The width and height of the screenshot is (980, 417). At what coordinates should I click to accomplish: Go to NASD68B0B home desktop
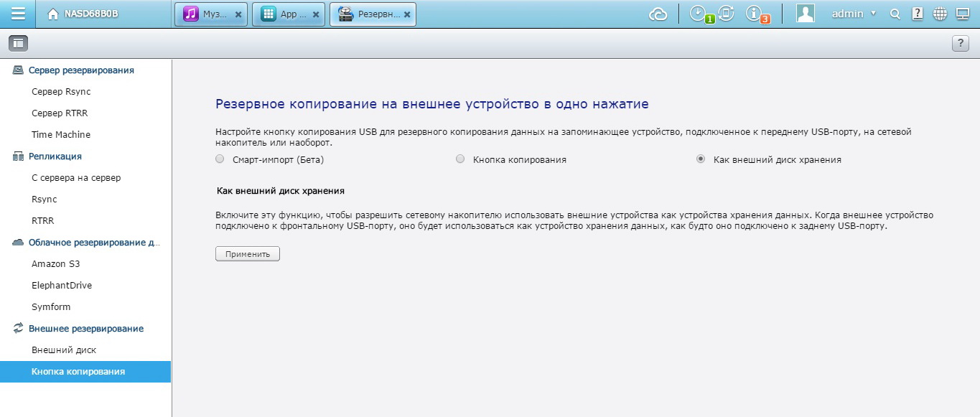(x=53, y=14)
